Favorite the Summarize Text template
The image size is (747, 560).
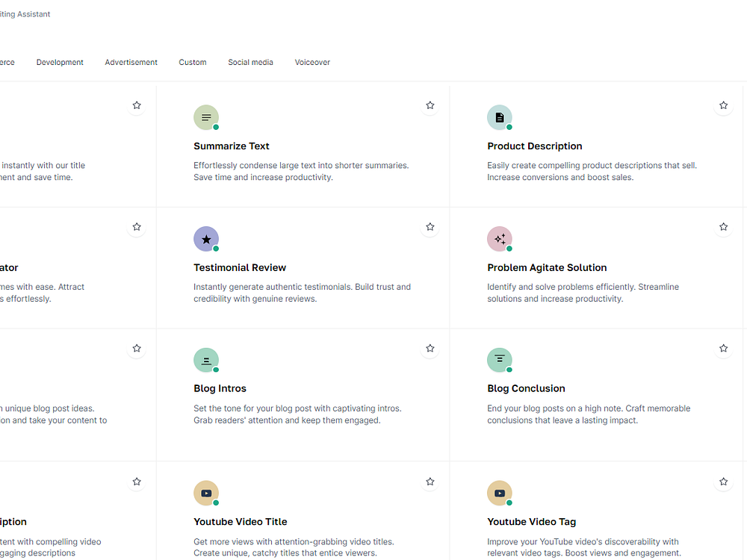430,105
